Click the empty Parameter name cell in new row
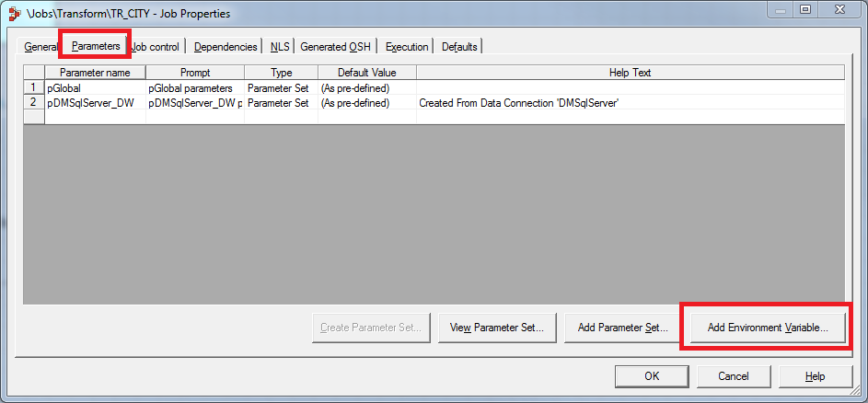This screenshot has height=403, width=868. tap(95, 117)
